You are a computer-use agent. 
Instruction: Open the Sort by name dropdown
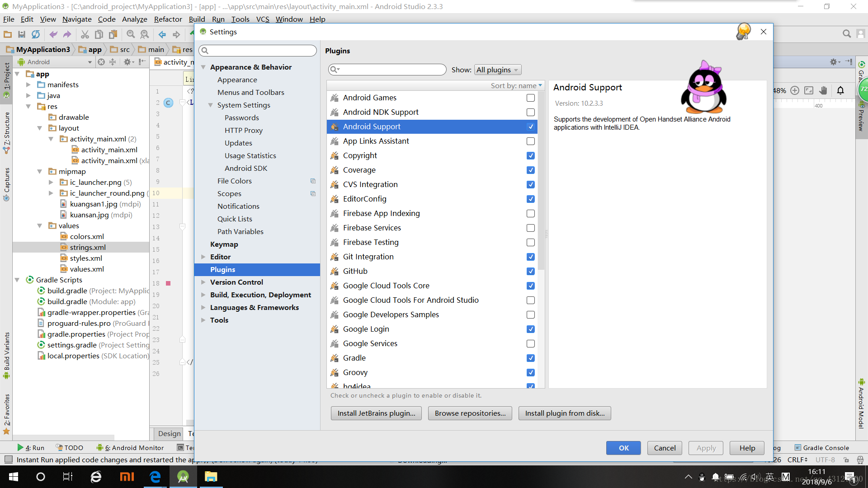coord(516,85)
